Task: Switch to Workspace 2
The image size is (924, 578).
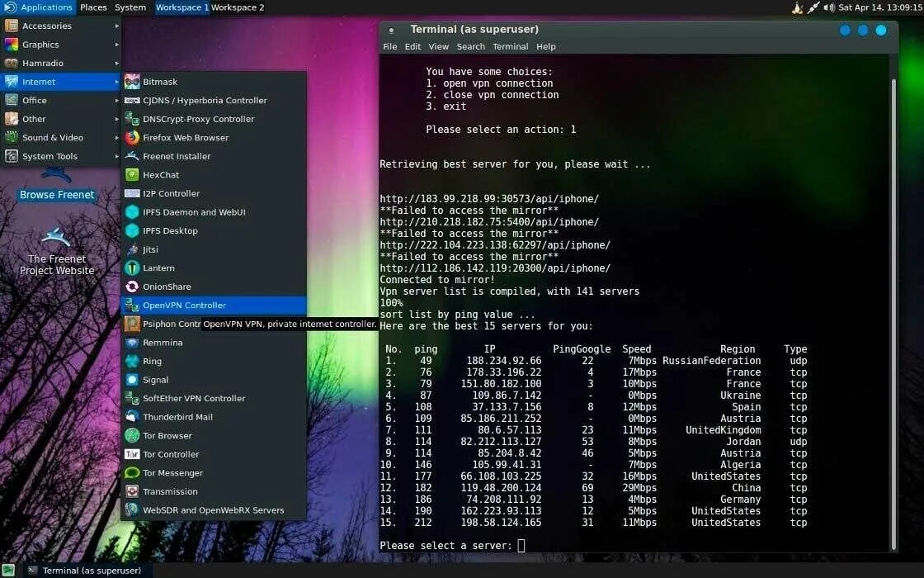Action: 238,7
